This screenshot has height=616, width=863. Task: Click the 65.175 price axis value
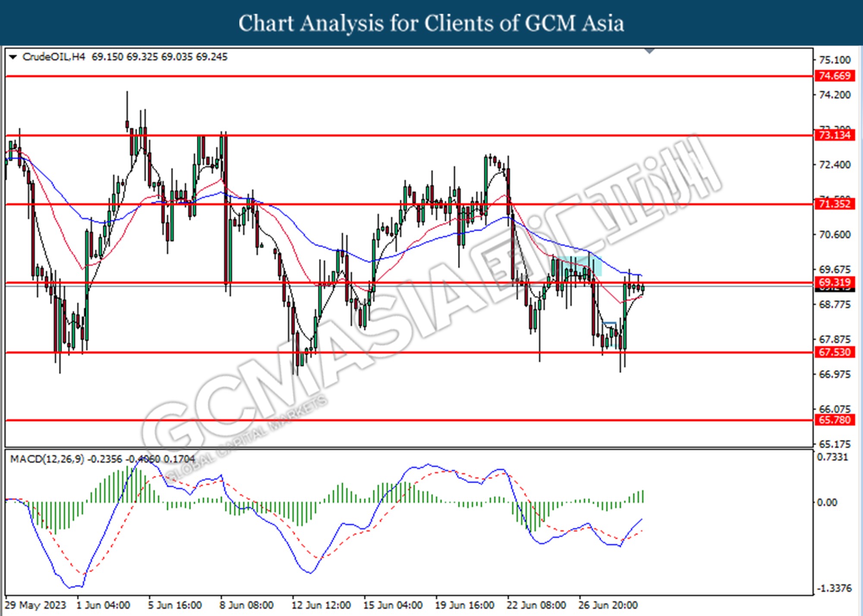coord(835,444)
